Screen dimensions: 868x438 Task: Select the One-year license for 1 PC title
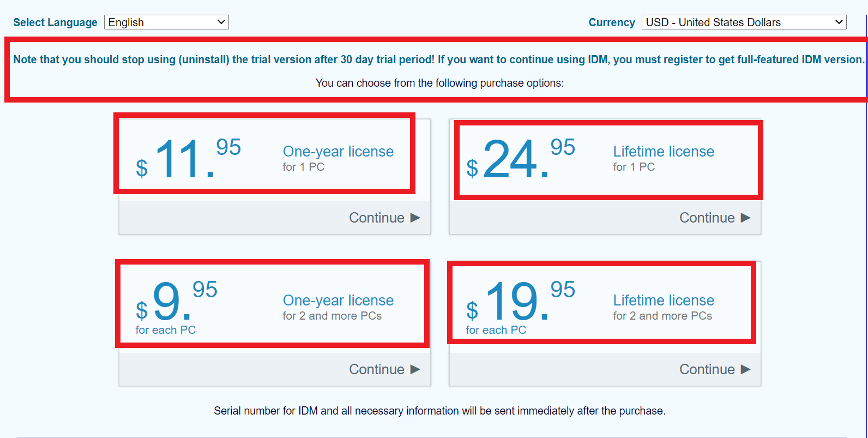click(x=338, y=152)
